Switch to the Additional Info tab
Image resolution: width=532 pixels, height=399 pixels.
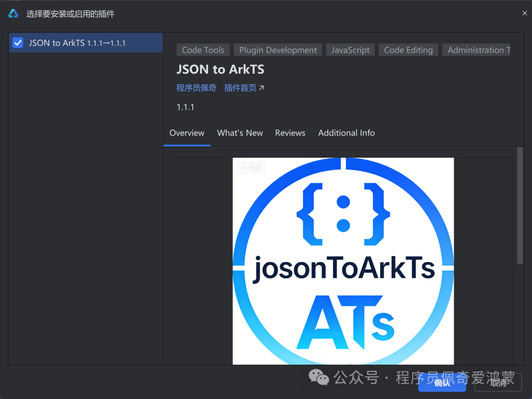point(346,133)
